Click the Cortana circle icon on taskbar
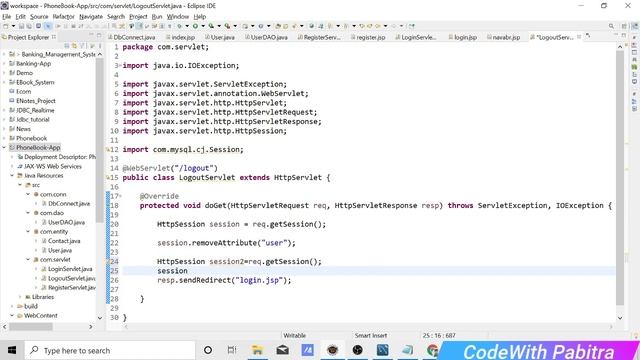 coord(208,350)
